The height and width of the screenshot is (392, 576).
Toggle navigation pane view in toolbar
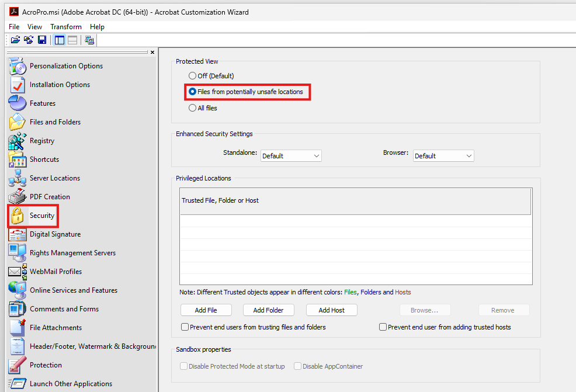click(59, 40)
